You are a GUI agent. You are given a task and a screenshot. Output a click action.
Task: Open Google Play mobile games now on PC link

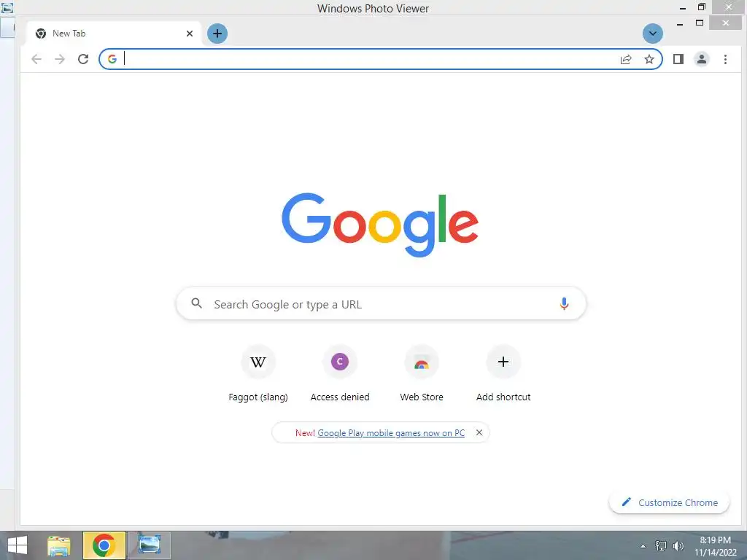point(391,433)
